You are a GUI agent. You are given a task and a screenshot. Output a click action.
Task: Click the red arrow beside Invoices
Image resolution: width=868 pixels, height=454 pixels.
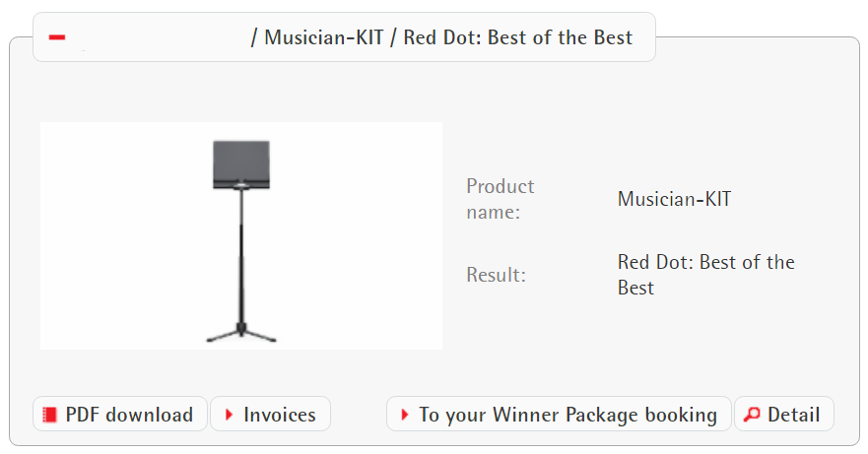(229, 415)
